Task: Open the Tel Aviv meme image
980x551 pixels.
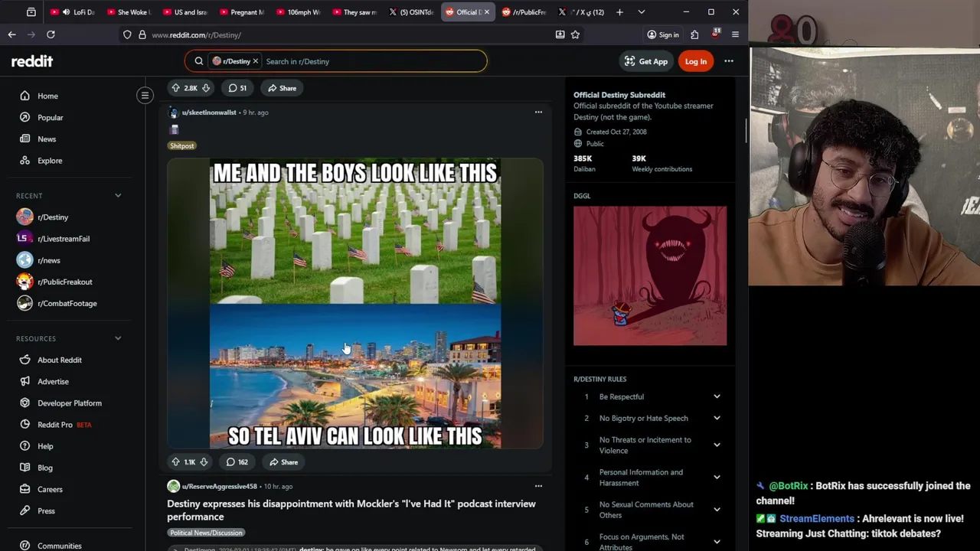Action: click(355, 303)
